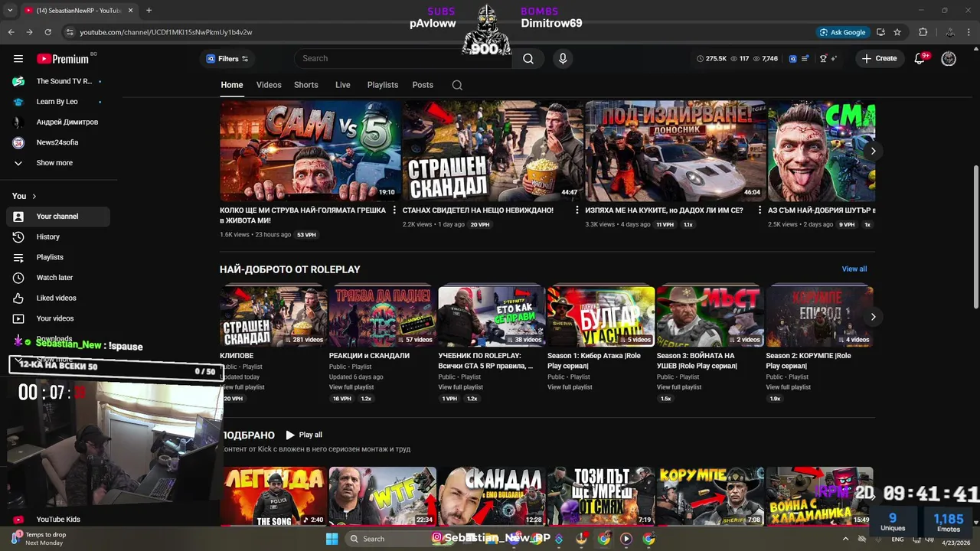980x551 pixels.
Task: Switch to Playlists channel tab
Action: (x=383, y=85)
